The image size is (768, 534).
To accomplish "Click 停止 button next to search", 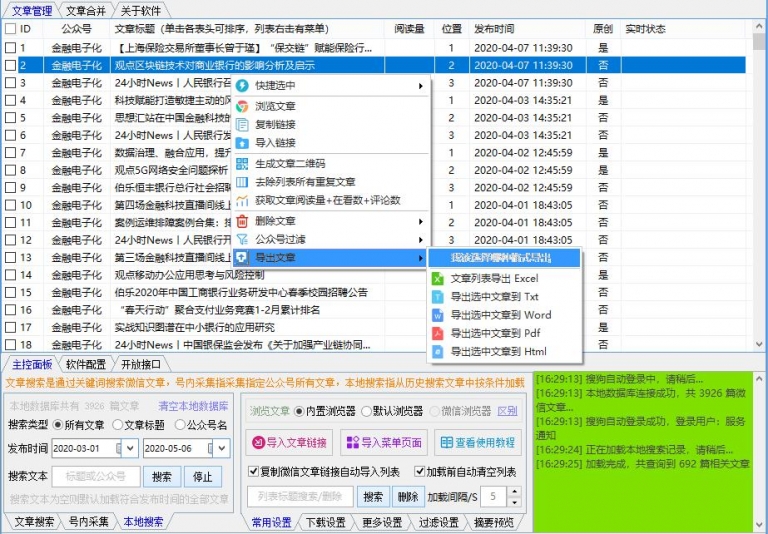I will (x=202, y=477).
